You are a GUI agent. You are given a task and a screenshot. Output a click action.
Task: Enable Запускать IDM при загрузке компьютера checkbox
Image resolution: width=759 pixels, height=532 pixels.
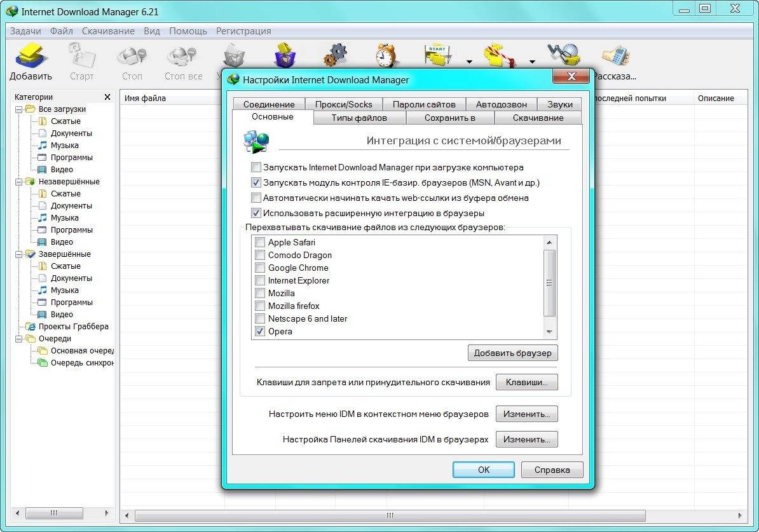[256, 168]
